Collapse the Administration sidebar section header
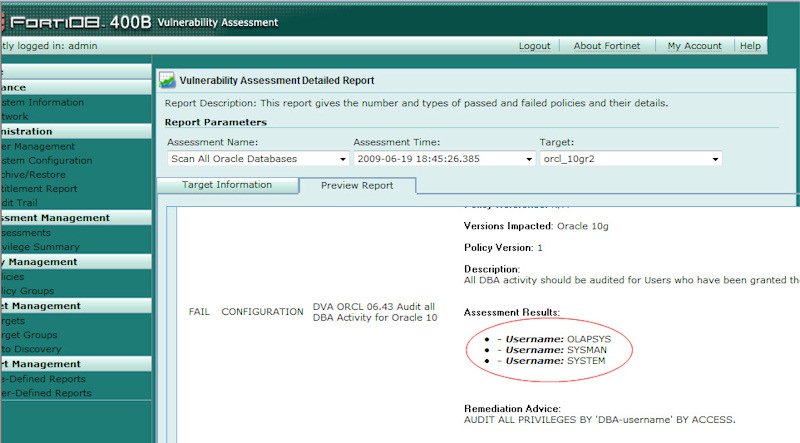 pos(76,131)
